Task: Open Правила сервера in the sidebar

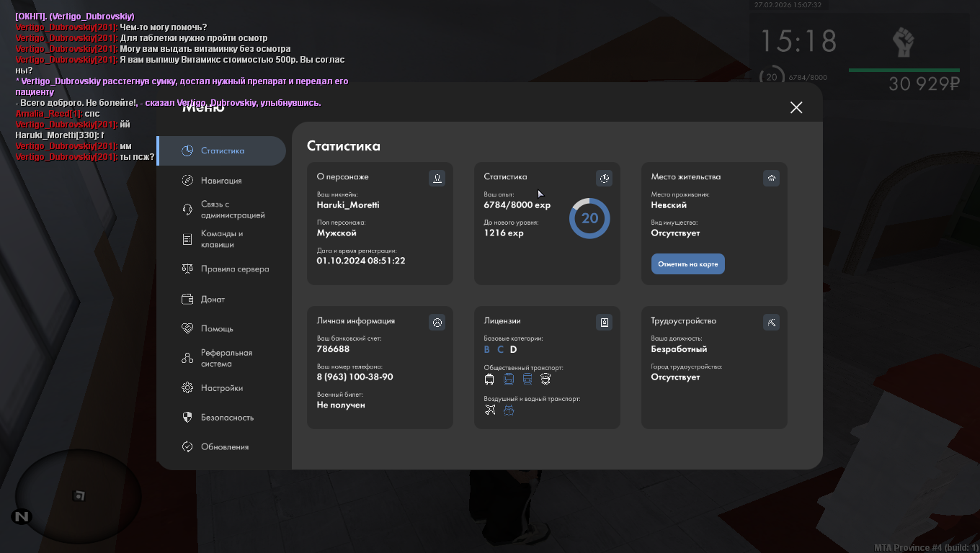Action: coord(234,269)
